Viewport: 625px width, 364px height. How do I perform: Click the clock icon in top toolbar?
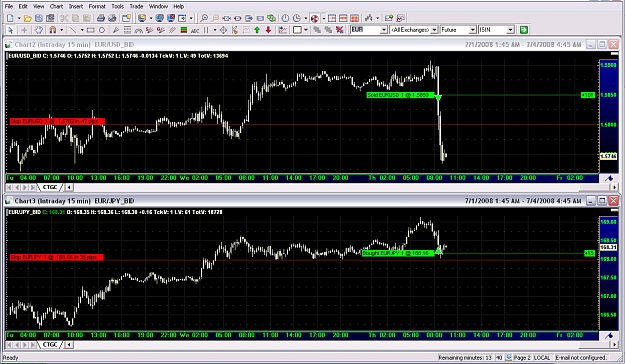(x=285, y=18)
